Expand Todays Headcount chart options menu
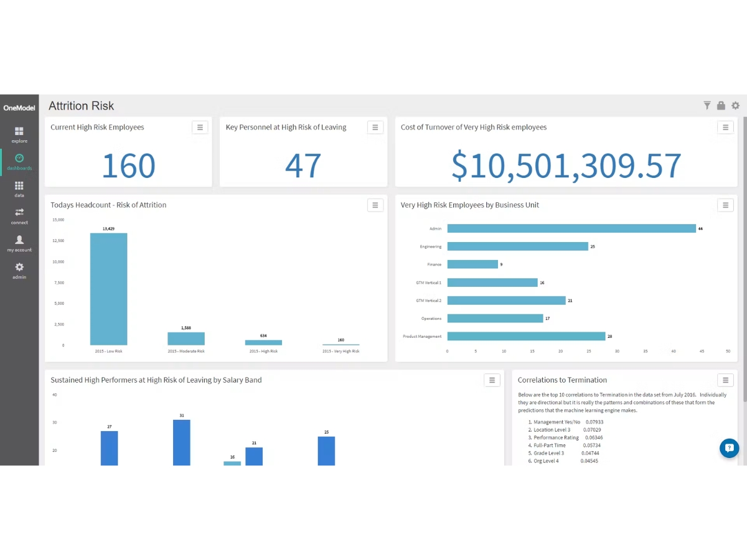The height and width of the screenshot is (560, 747). point(375,205)
